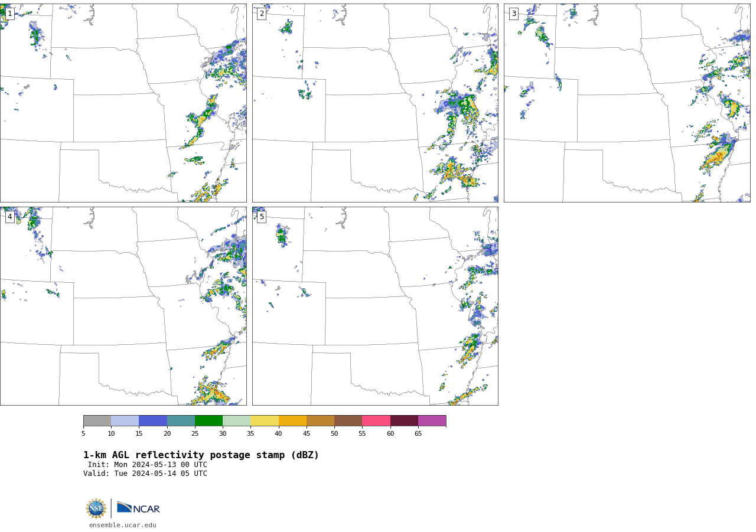Click the ensemble.ucar.edu text

[123, 525]
